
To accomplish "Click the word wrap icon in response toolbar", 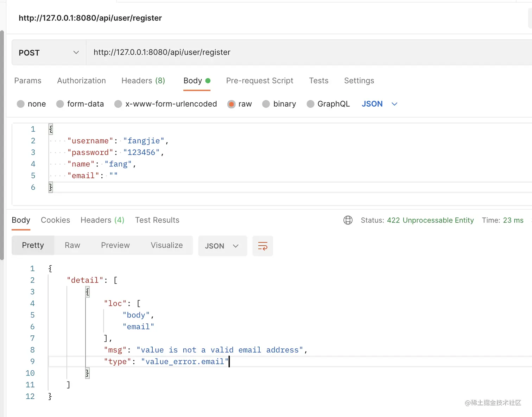I will [262, 246].
